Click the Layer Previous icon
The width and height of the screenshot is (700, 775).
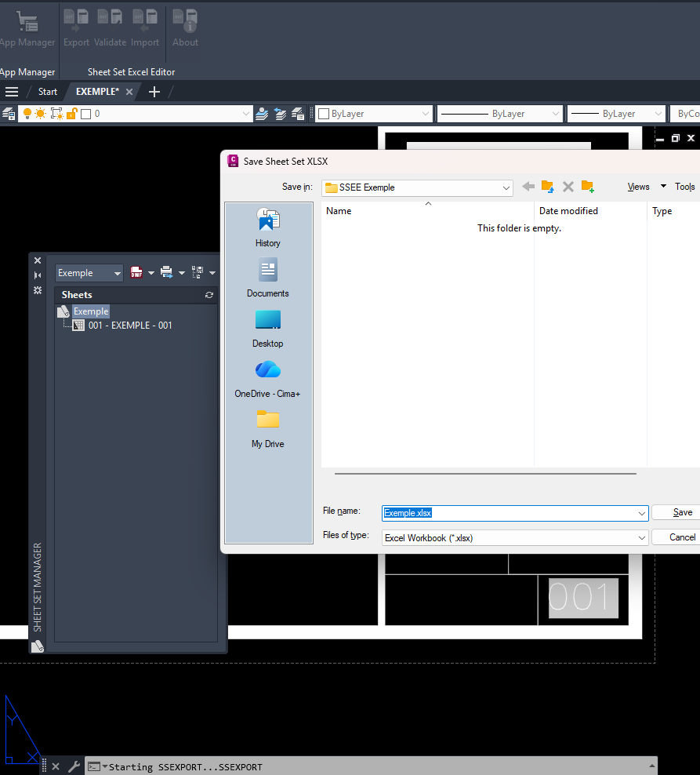[x=280, y=115]
